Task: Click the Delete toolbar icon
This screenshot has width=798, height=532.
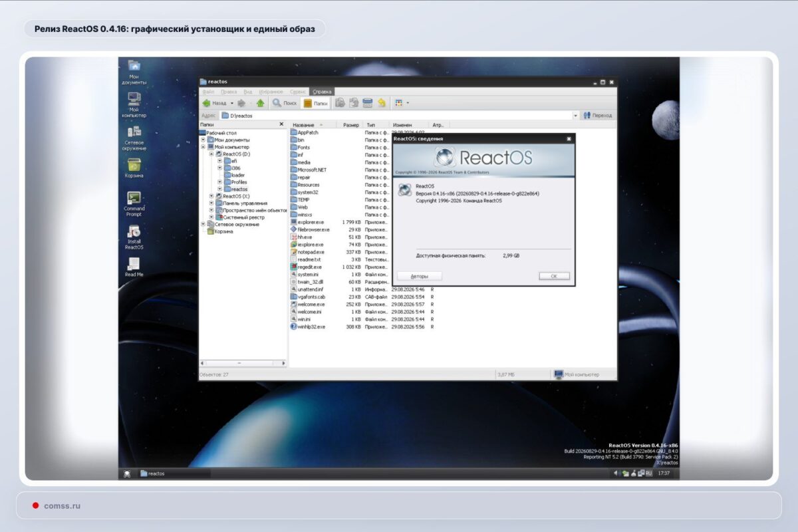Action: click(x=367, y=103)
